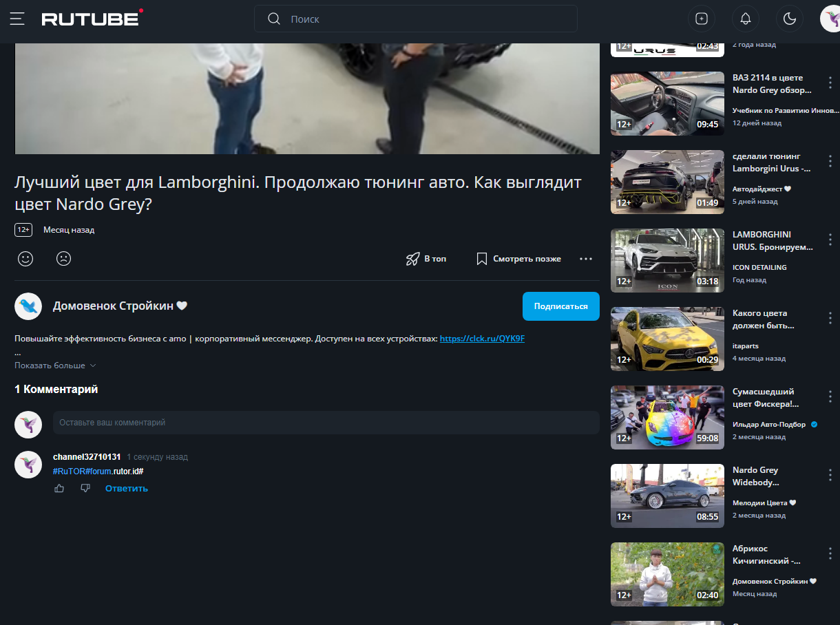Play the тюнинг Lamborgini Urus thumbnail

click(667, 182)
